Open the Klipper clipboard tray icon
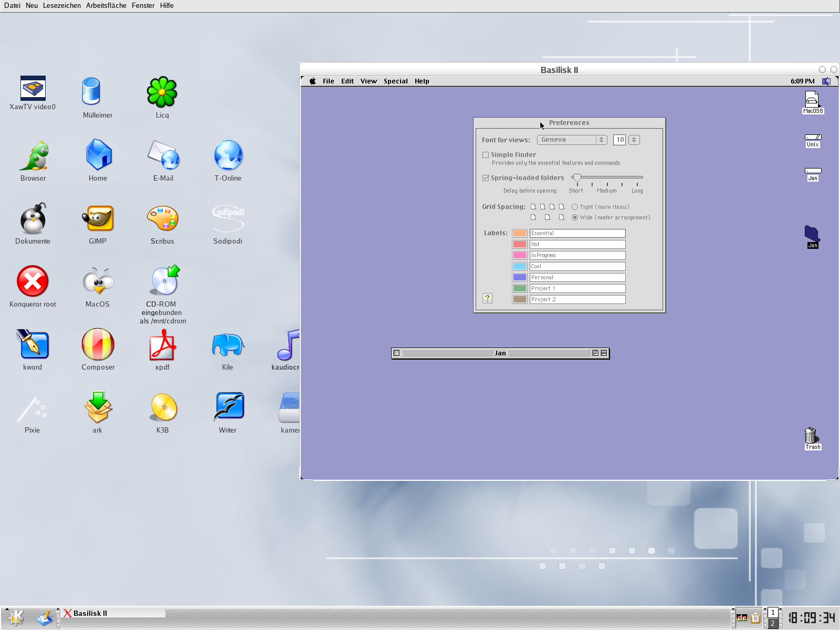 [x=755, y=618]
